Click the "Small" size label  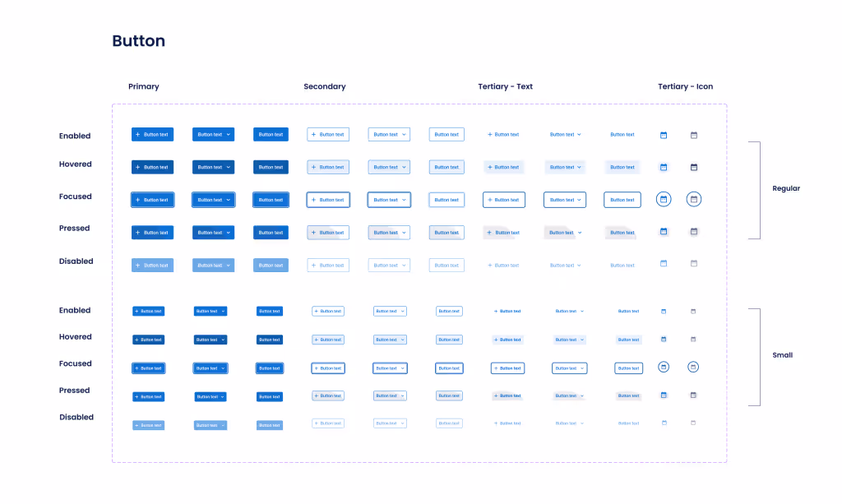coord(783,355)
